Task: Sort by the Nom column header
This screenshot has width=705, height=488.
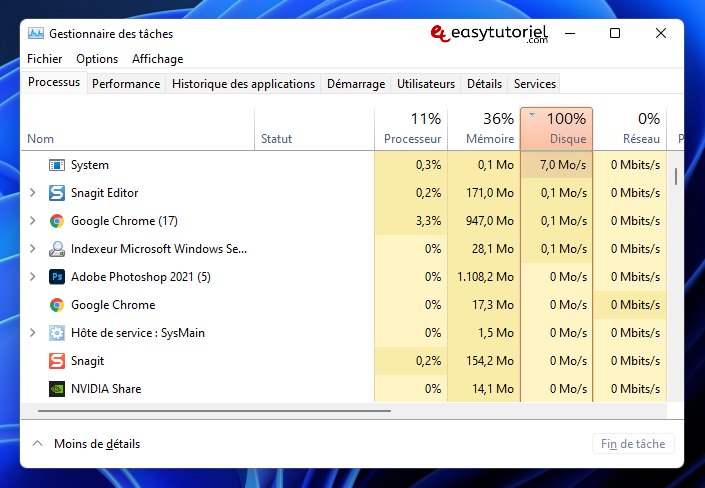Action: [x=138, y=129]
